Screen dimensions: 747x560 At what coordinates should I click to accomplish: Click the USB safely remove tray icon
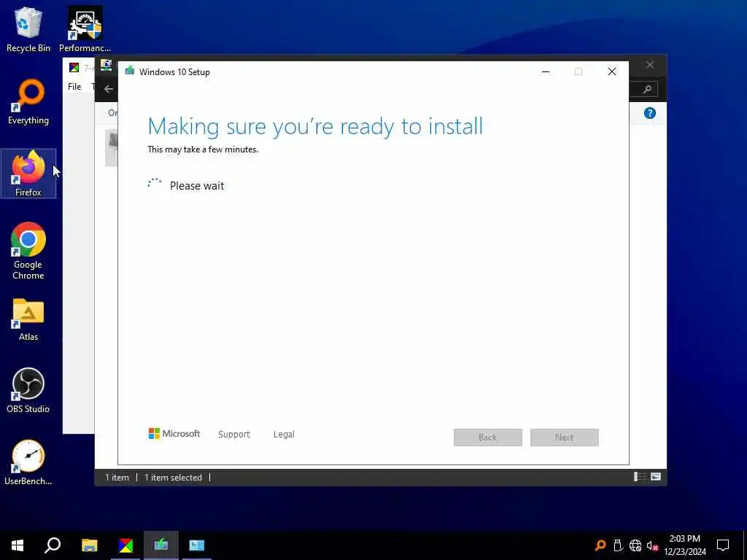pyautogui.click(x=618, y=545)
